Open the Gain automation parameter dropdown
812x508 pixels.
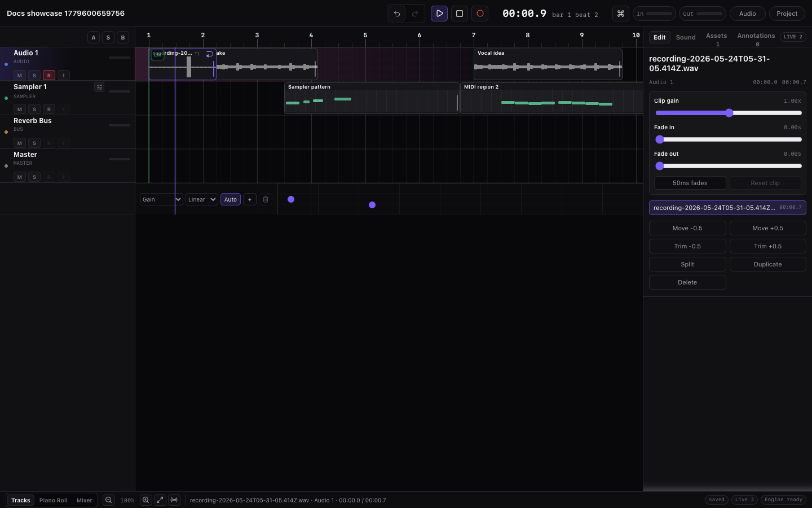click(161, 199)
